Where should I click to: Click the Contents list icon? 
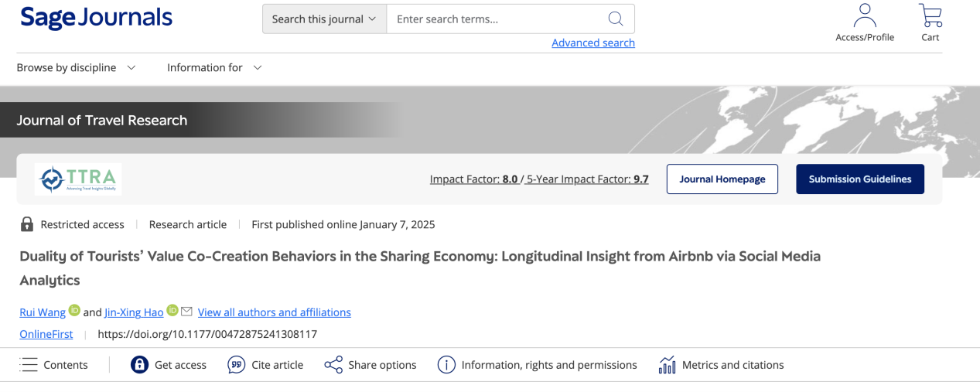click(x=29, y=365)
